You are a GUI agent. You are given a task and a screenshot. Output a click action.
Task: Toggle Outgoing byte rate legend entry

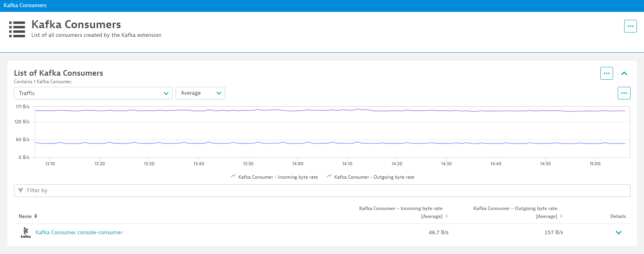(x=370, y=177)
